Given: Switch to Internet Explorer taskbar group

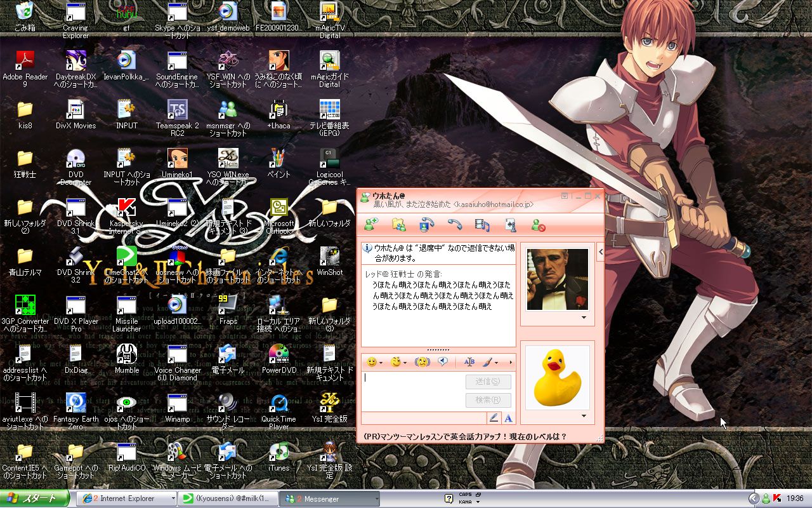Looking at the screenshot, I should 126,498.
